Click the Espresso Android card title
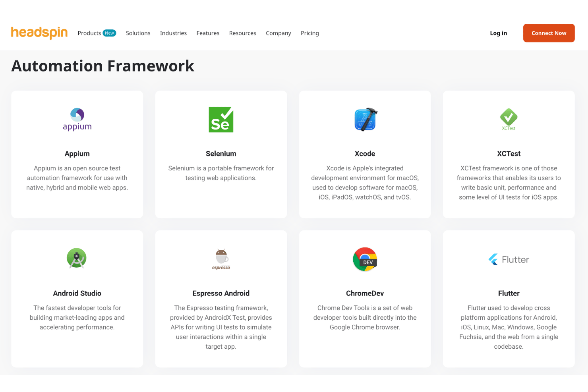Viewport: 588px width, 392px height. [221, 294]
